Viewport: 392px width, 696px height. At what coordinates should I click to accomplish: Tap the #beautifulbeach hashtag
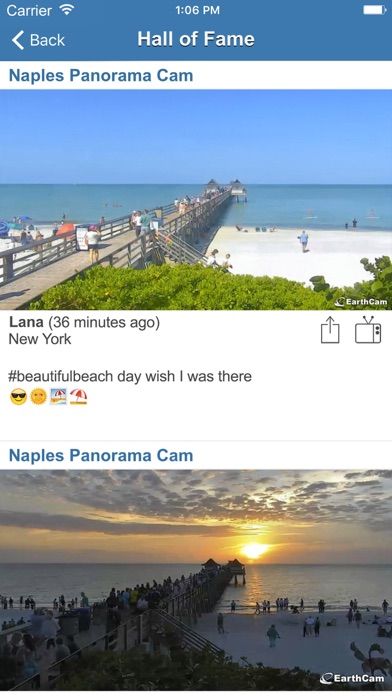click(61, 376)
